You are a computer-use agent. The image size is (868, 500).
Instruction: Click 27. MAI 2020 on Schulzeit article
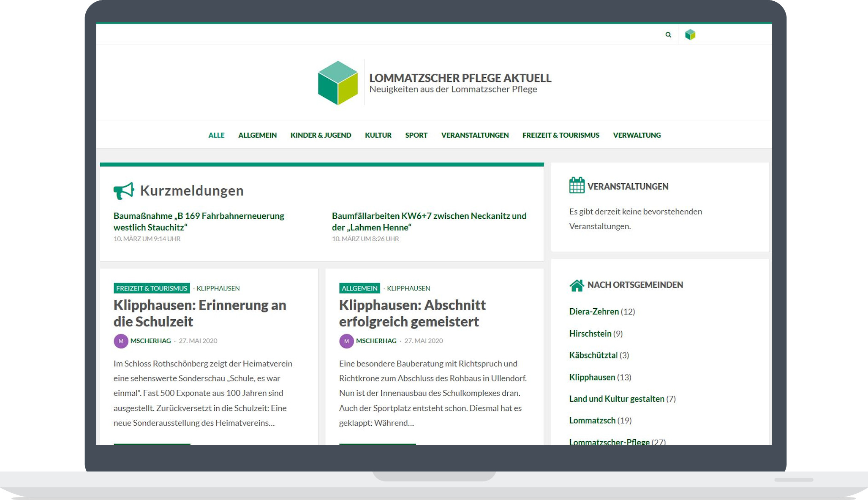point(198,341)
